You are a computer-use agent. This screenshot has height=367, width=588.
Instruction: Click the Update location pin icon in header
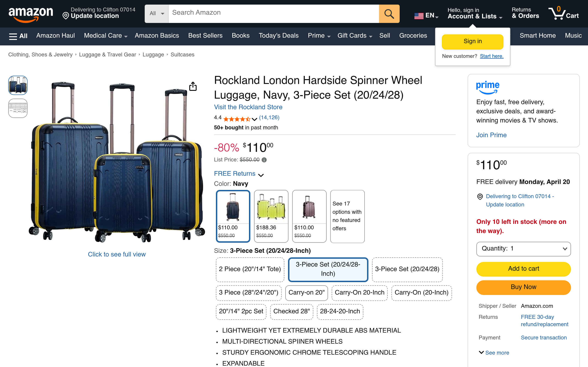tap(66, 16)
